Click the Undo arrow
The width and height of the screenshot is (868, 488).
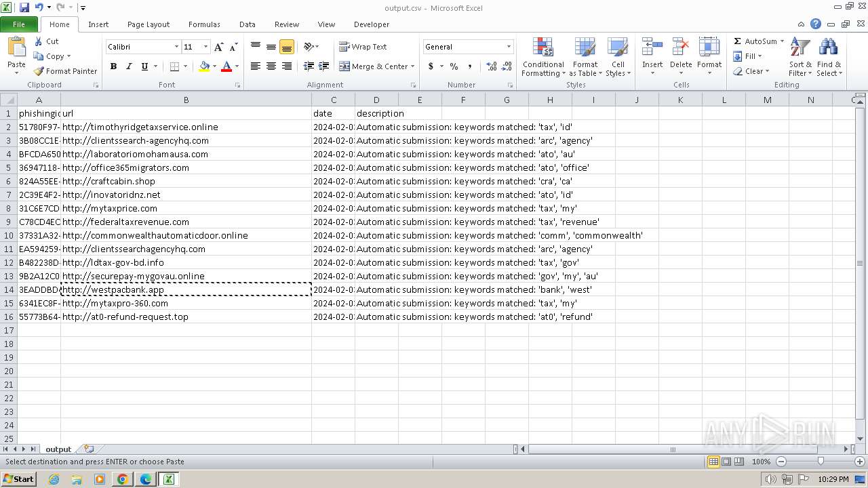coord(39,7)
